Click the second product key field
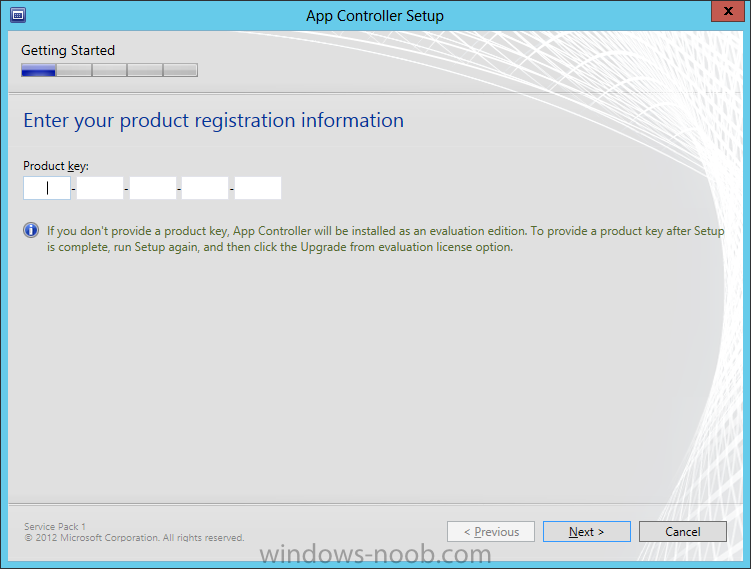Viewport: 751px width, 569px height. click(x=100, y=188)
